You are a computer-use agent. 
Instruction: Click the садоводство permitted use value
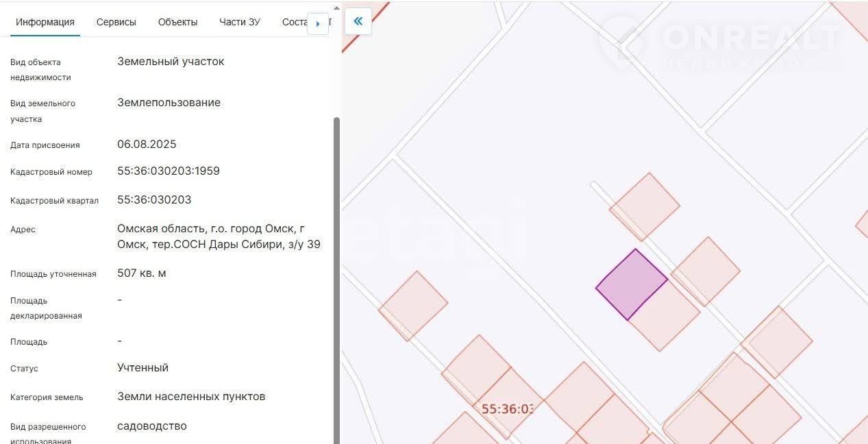pyautogui.click(x=152, y=426)
